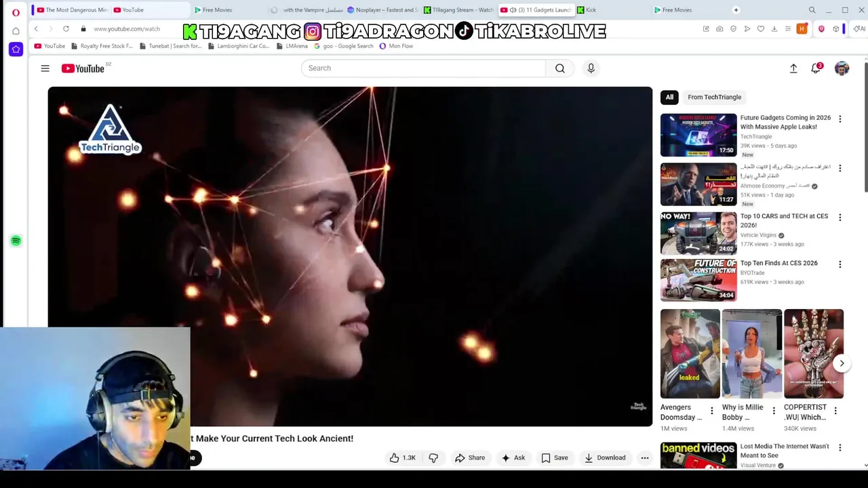Send the page with the arrow icon
This screenshot has height=488, width=868.
[x=747, y=28]
